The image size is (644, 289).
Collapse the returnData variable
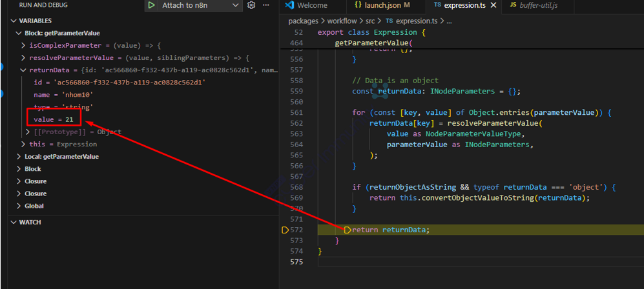[23, 70]
